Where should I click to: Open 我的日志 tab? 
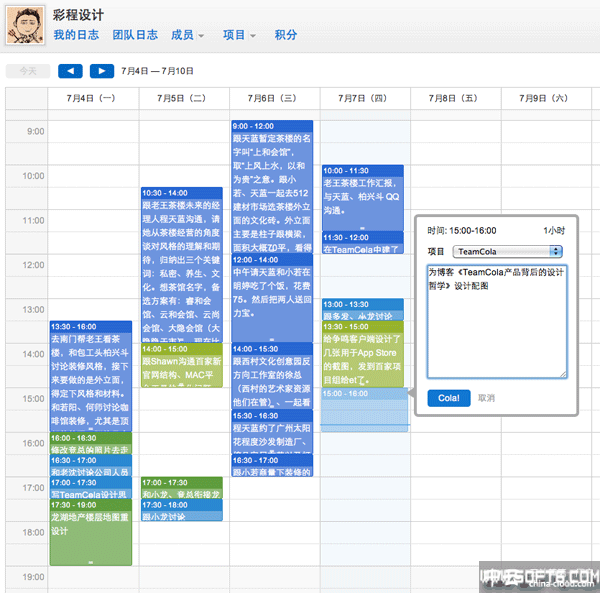point(76,35)
